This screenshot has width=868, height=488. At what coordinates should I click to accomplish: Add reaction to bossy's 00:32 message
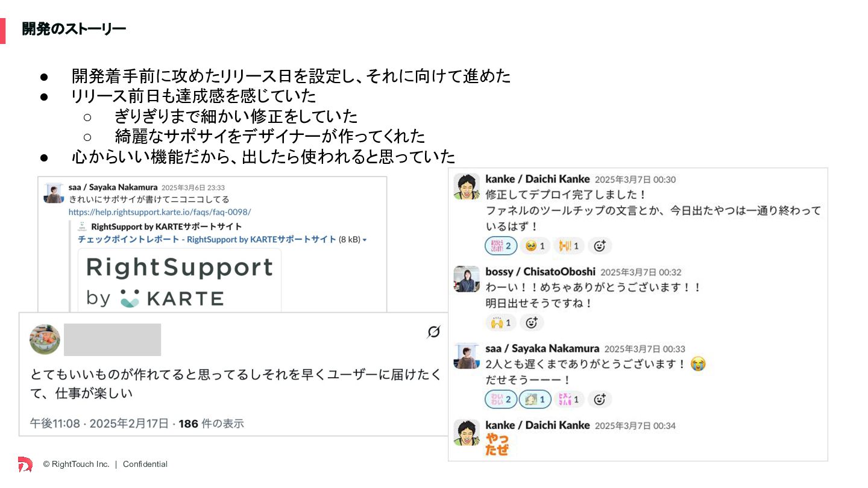532,323
